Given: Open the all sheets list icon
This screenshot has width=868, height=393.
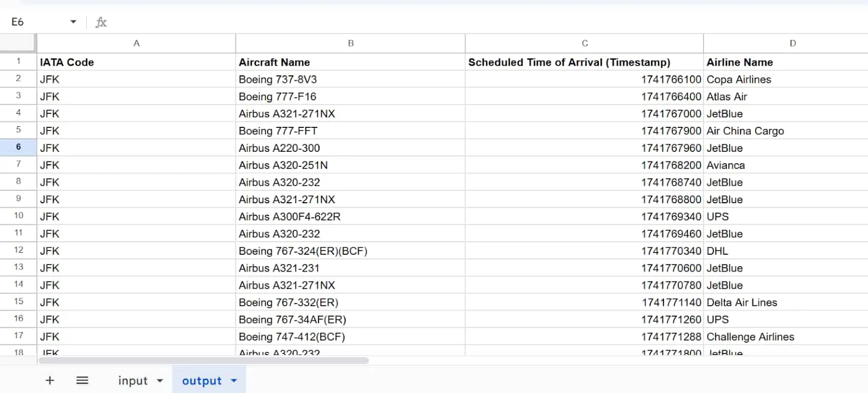Looking at the screenshot, I should (x=82, y=381).
